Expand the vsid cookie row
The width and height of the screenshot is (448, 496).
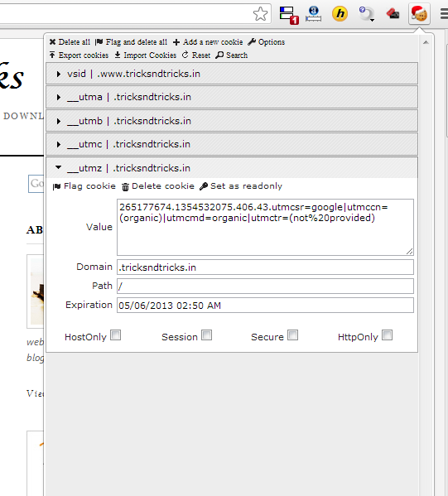point(232,74)
